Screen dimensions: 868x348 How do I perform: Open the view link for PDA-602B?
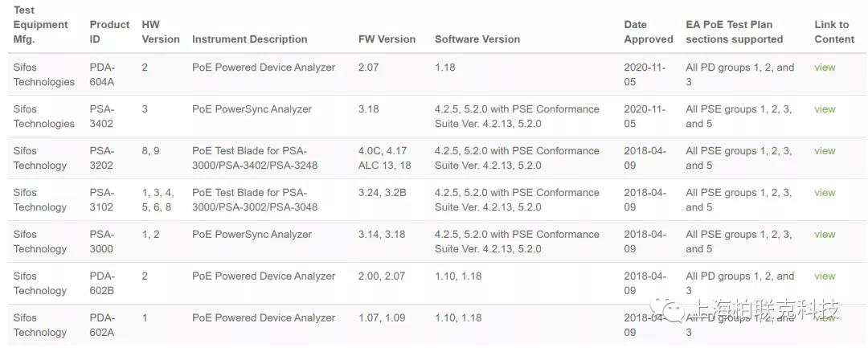(825, 276)
